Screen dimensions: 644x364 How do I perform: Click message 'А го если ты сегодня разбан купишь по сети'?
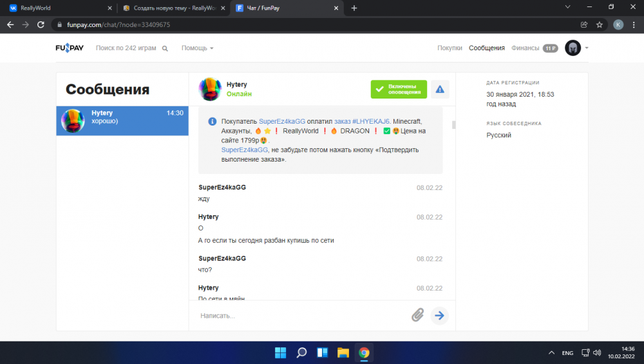click(266, 240)
